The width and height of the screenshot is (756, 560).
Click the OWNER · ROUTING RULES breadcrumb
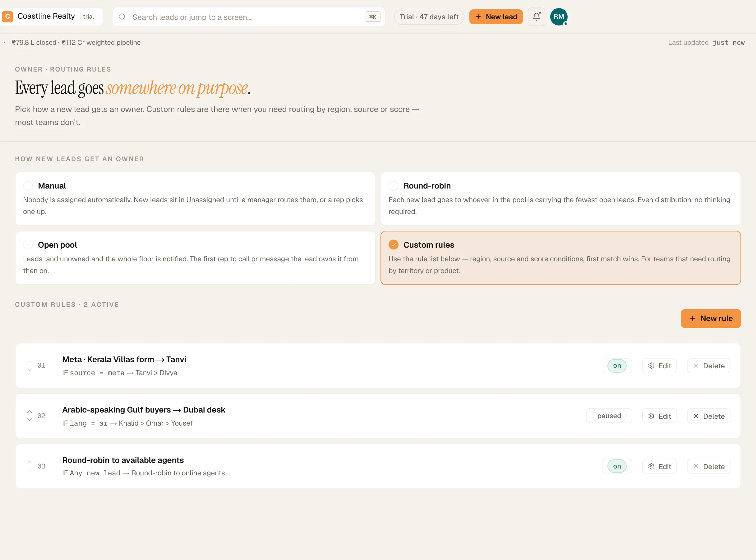pyautogui.click(x=63, y=69)
